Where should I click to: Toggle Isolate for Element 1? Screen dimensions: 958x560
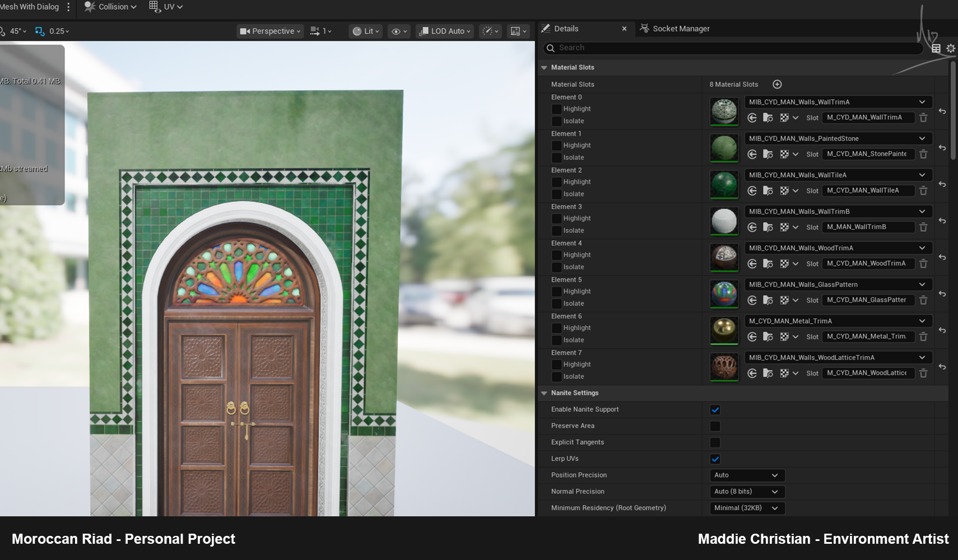[556, 158]
